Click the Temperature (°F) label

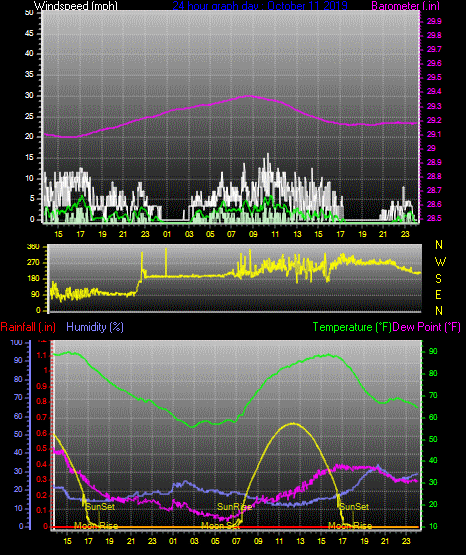(352, 327)
